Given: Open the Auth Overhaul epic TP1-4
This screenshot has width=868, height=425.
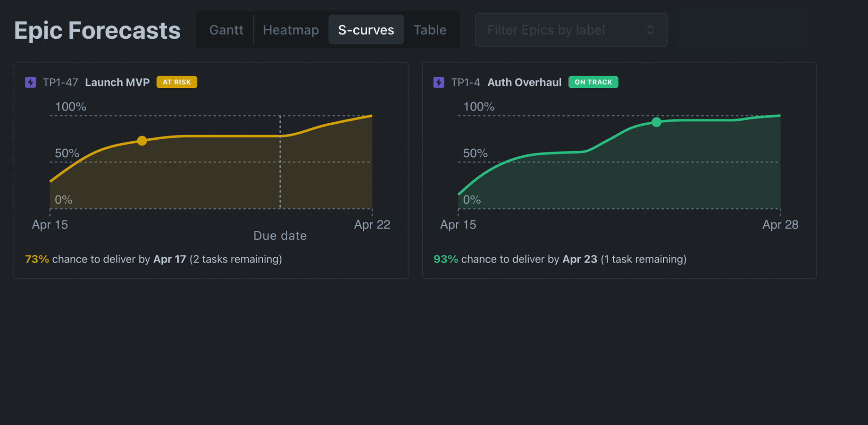Looking at the screenshot, I should (x=524, y=82).
